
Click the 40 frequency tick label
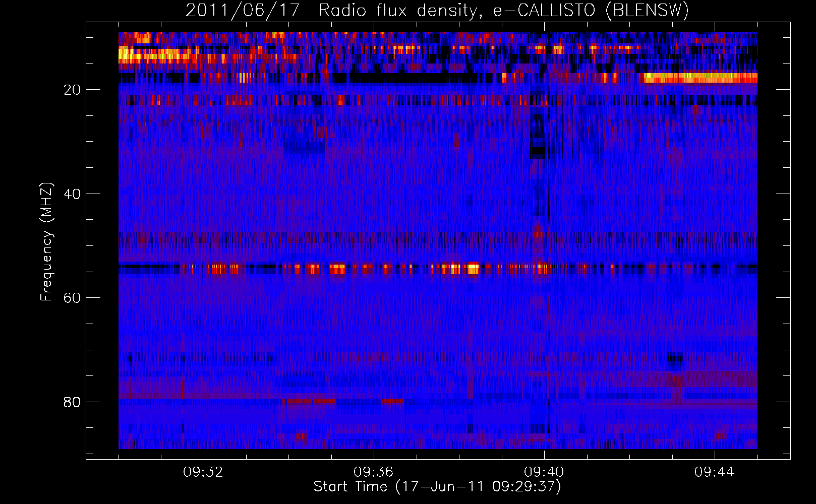coord(73,194)
